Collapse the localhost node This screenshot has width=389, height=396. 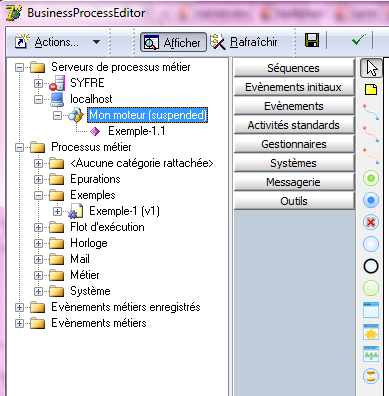tap(38, 99)
